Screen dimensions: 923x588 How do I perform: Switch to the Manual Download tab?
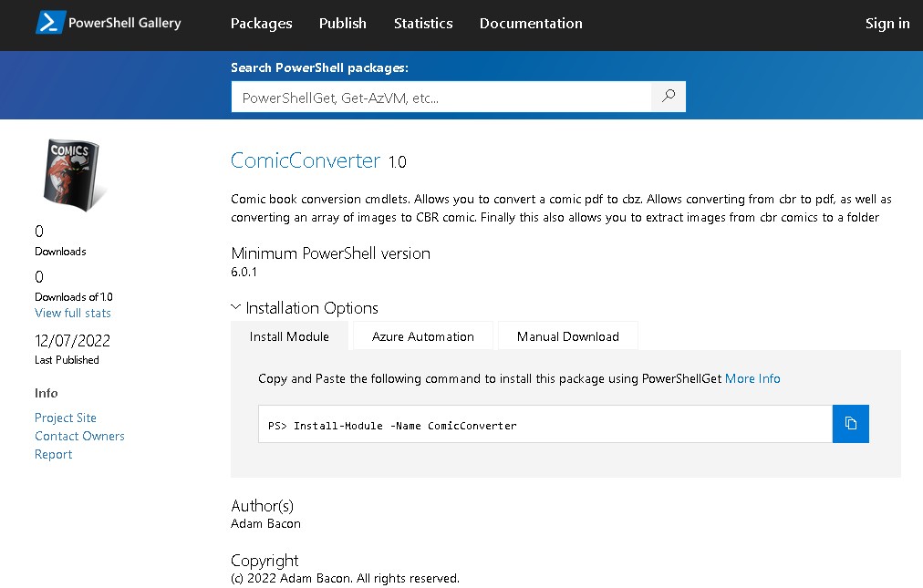[568, 336]
